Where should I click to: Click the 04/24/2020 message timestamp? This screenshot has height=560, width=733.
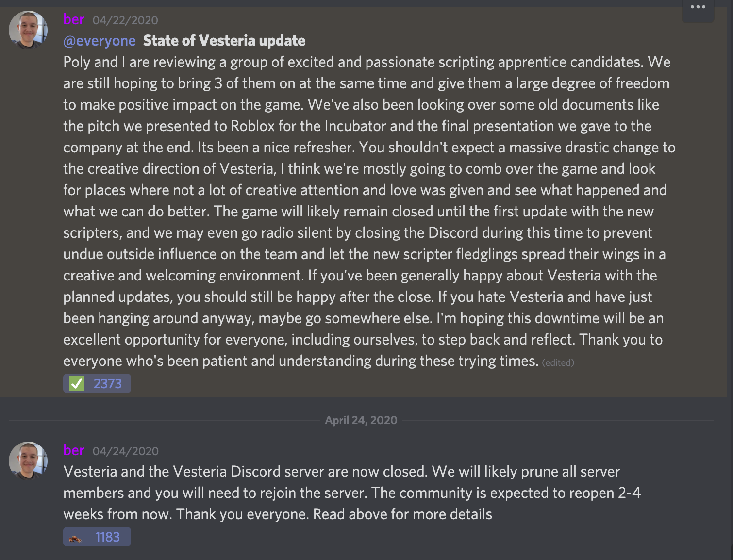pos(125,451)
